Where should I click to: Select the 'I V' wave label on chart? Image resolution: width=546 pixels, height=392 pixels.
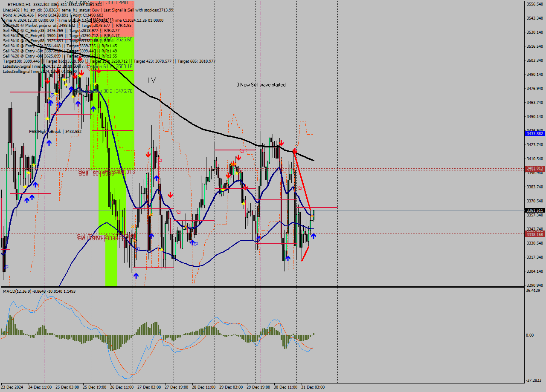click(151, 80)
